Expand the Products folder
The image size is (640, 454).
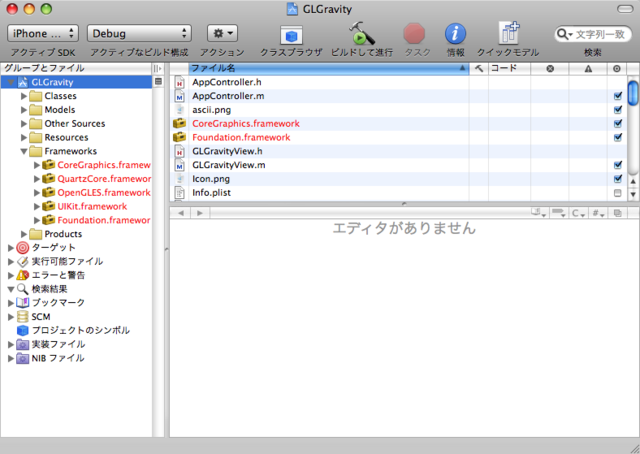(x=24, y=234)
